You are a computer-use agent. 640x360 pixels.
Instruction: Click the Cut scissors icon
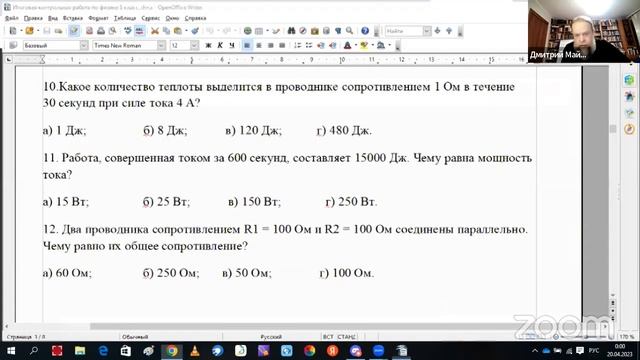tap(155, 31)
